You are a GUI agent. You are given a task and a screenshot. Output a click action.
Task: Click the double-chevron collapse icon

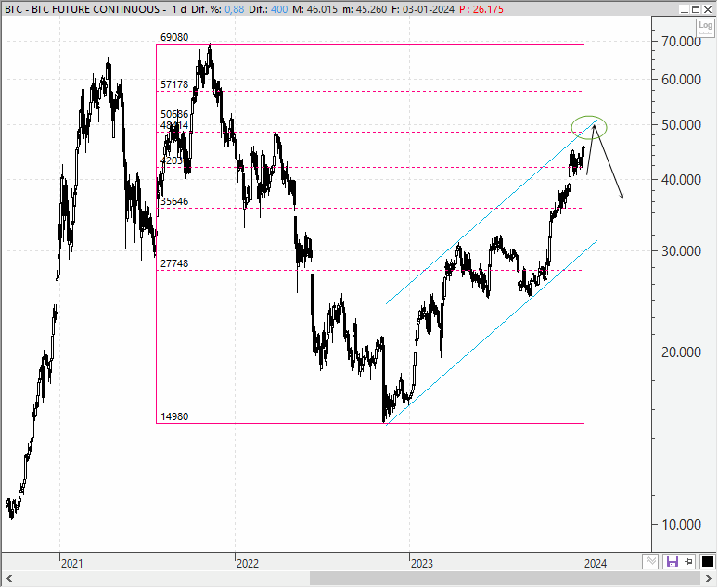coord(650,561)
